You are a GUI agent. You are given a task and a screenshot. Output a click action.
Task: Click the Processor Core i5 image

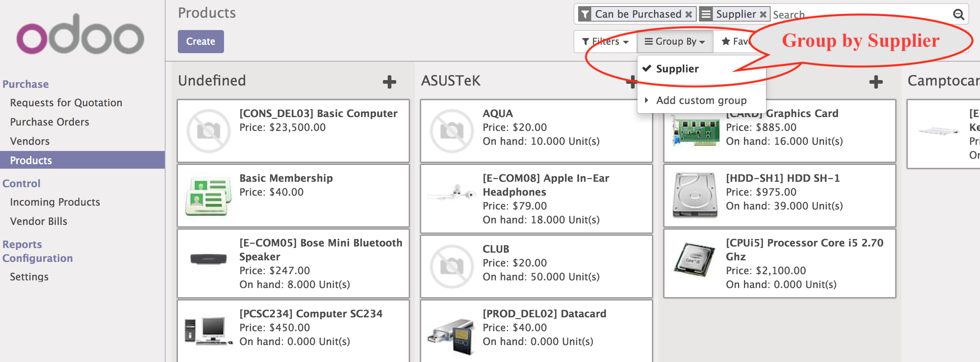pos(695,260)
